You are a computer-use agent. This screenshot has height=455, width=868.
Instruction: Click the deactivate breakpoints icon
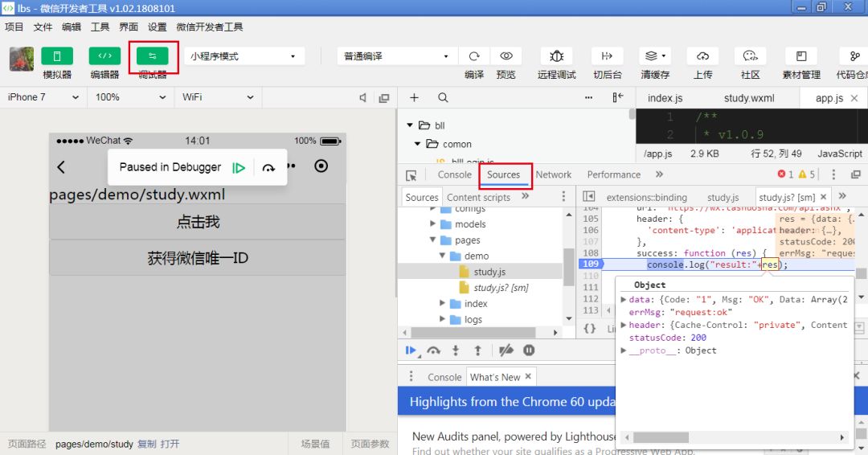(x=506, y=350)
